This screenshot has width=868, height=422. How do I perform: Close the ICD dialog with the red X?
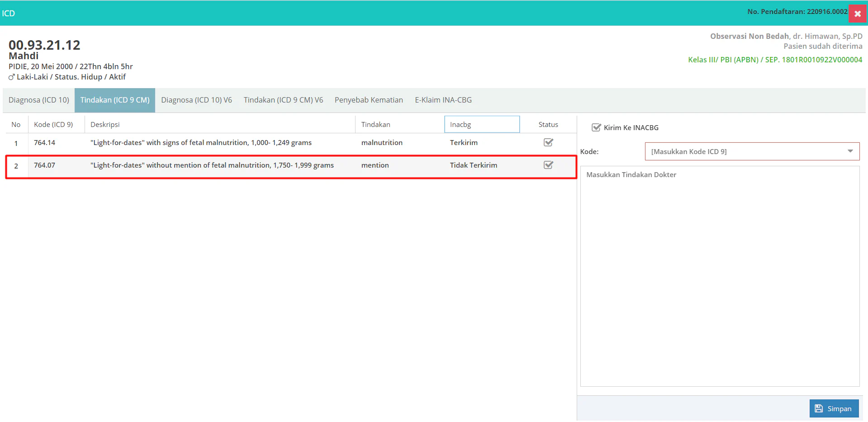pos(857,14)
